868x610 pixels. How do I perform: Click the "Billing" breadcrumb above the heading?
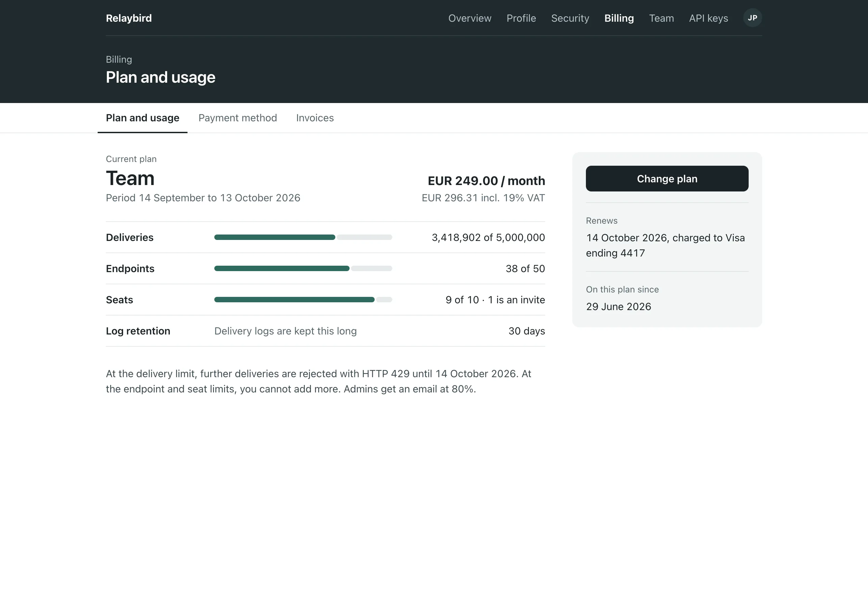pyautogui.click(x=119, y=59)
